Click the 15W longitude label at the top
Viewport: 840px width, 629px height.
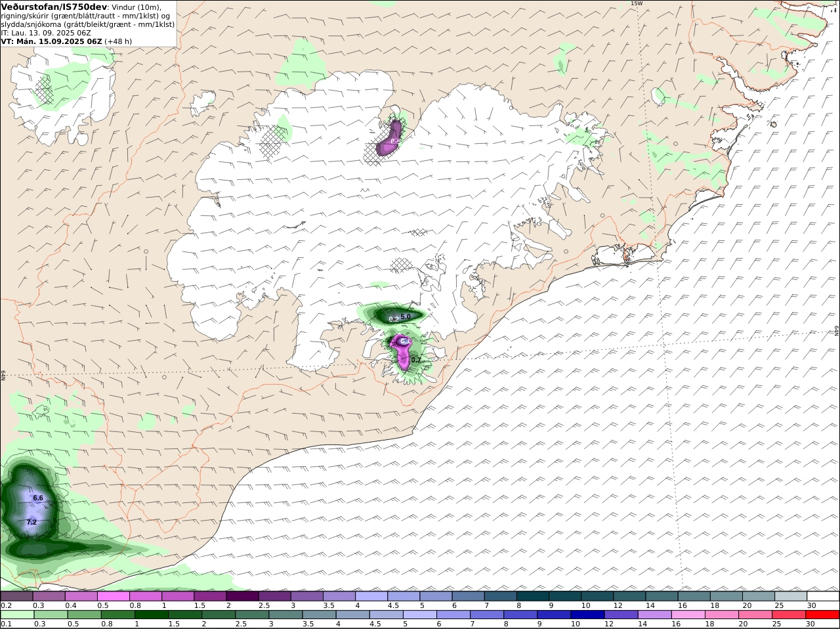(x=635, y=3)
